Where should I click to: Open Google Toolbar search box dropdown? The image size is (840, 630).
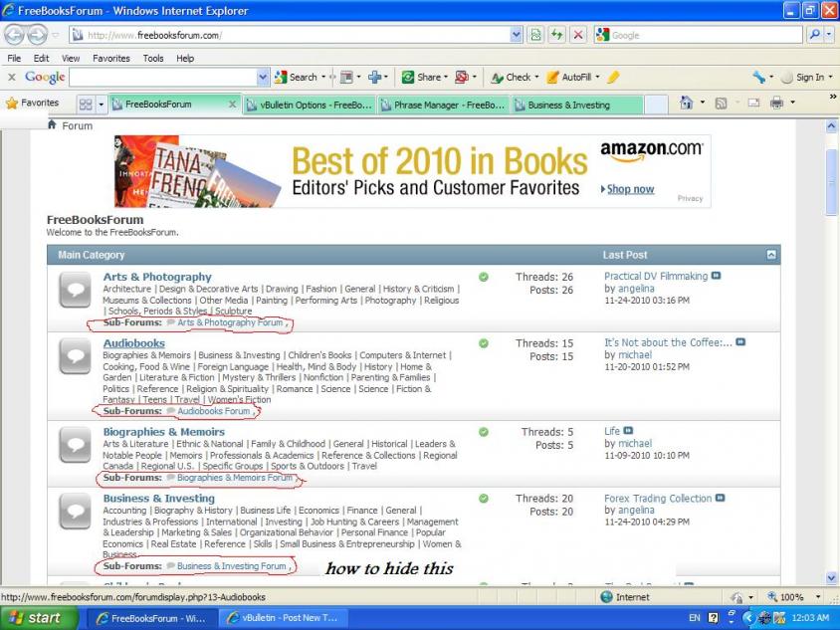(263, 78)
